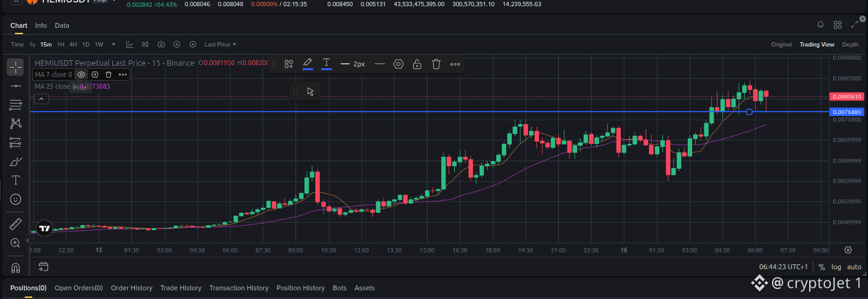
Task: Open chart settings hexagon in top toolbar
Action: pos(193,45)
